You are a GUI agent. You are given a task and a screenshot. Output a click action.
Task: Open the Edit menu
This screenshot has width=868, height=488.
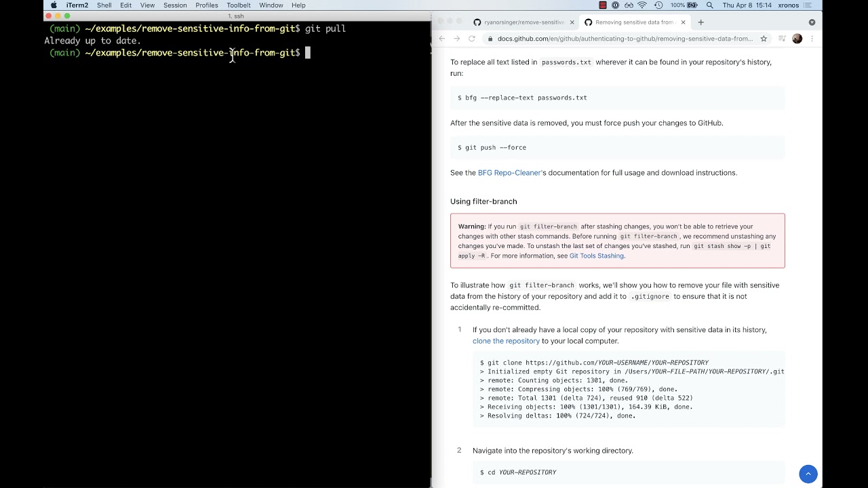[126, 5]
